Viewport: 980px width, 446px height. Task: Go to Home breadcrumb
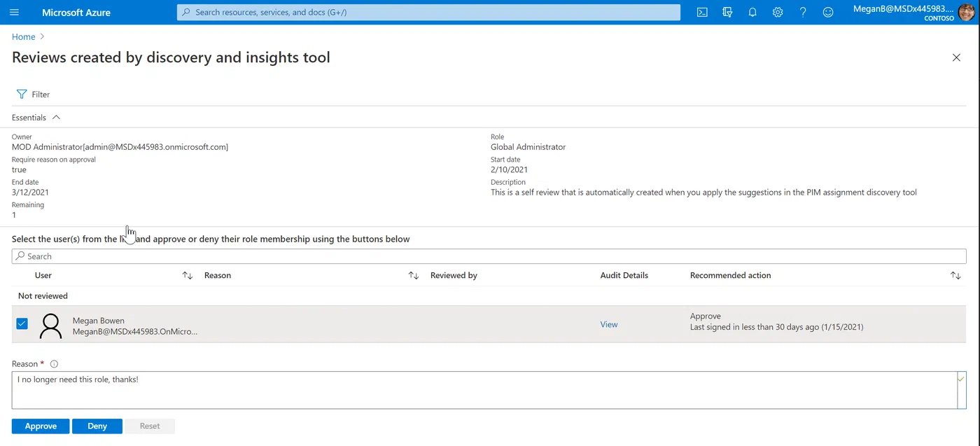[23, 36]
